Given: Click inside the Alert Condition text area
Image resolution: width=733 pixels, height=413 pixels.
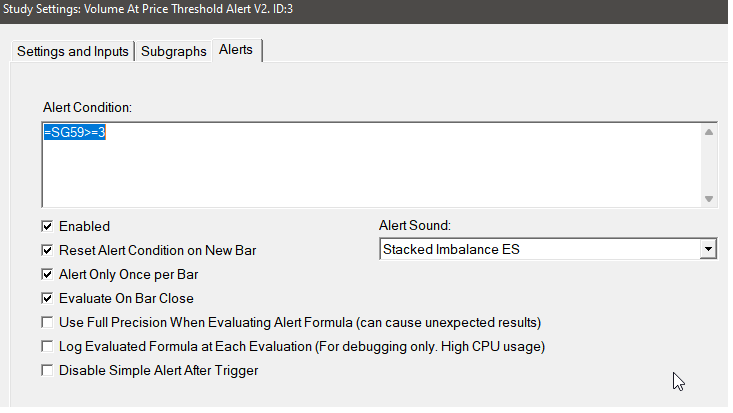Looking at the screenshot, I should (372, 165).
